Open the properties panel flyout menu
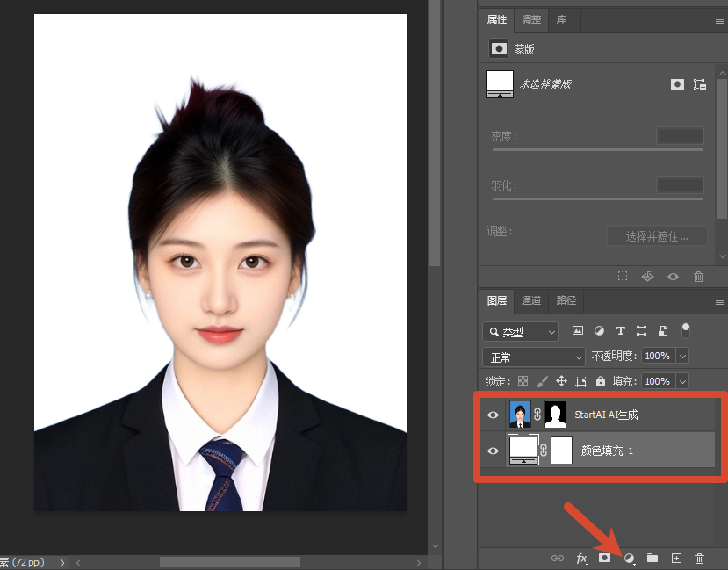Screen dimensions: 728x570 click(719, 20)
